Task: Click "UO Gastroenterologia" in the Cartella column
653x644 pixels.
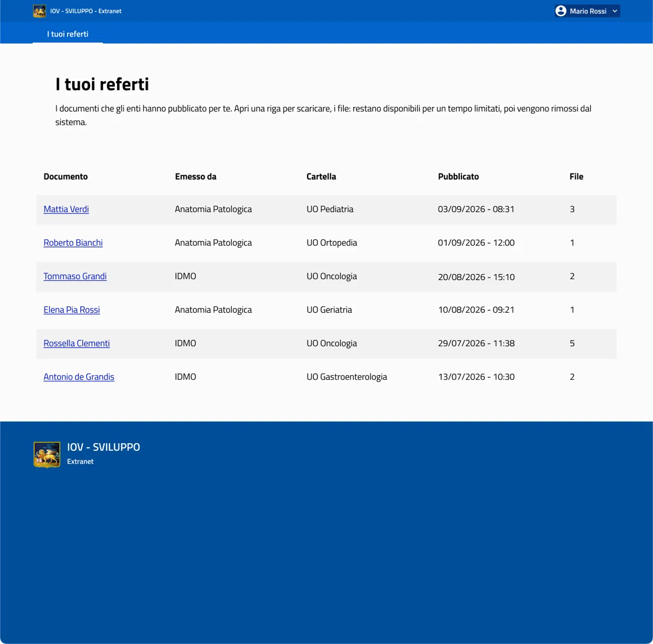Action: pos(347,377)
